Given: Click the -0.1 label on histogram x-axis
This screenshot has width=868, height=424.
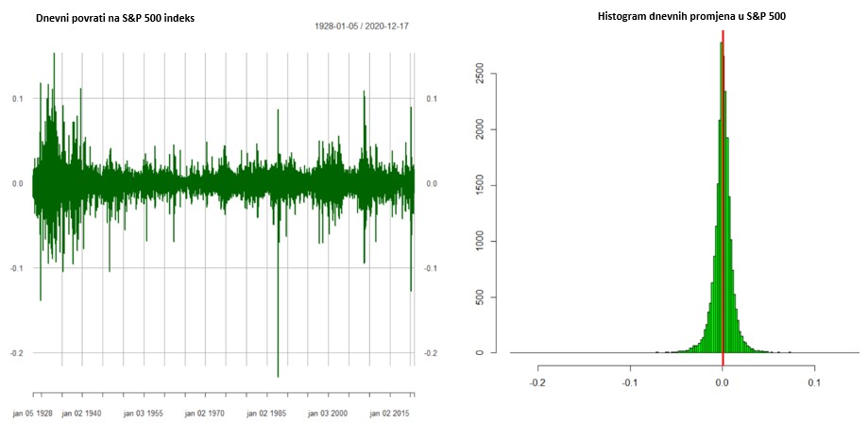Looking at the screenshot, I should (x=630, y=383).
